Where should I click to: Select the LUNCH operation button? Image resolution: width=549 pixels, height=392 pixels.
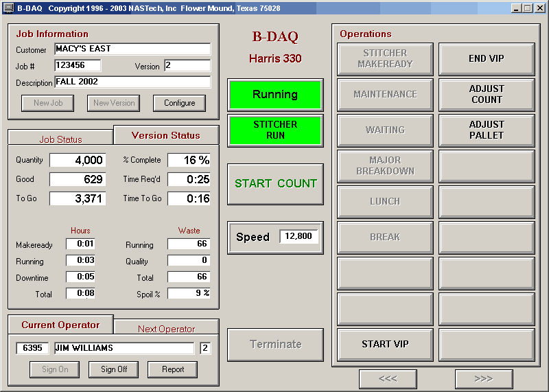(x=385, y=202)
